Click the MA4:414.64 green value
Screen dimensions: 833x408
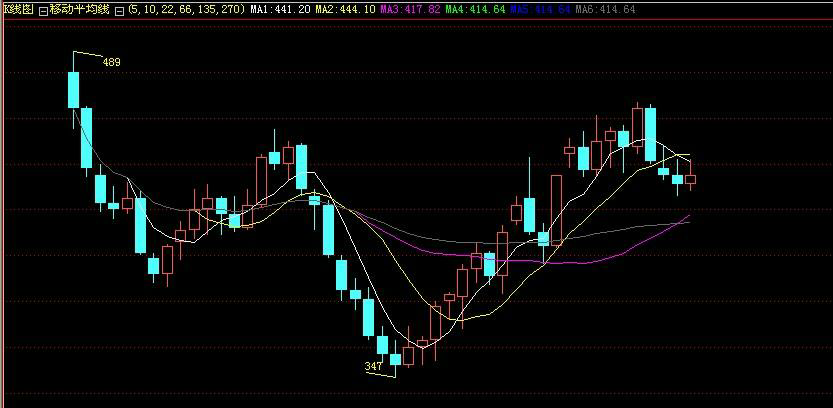475,10
